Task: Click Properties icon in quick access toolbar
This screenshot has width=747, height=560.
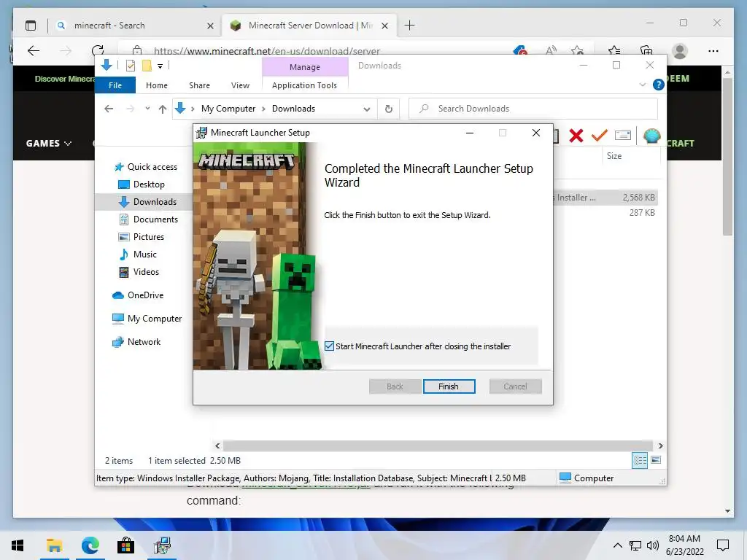Action: [130, 66]
